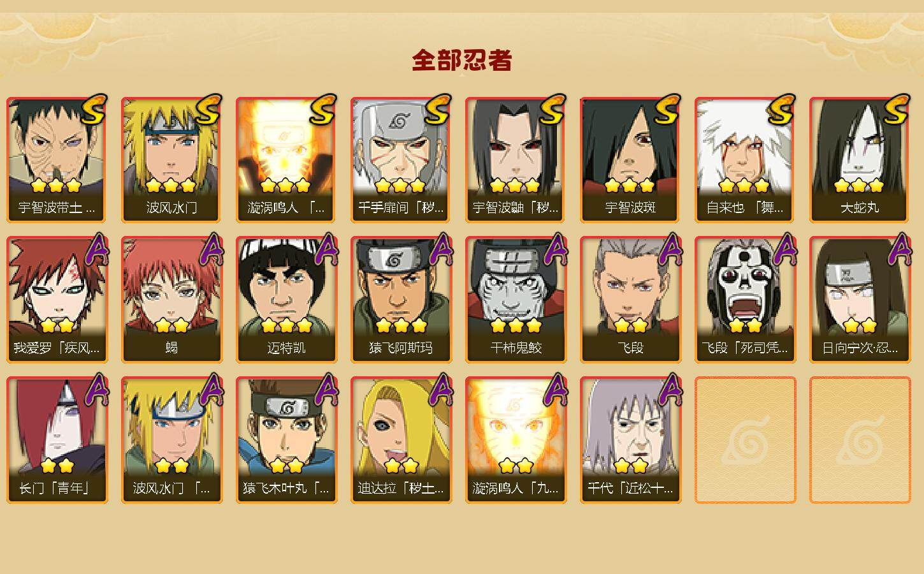Open the 迈特凯 ninja card
924x574 pixels.
coord(286,300)
